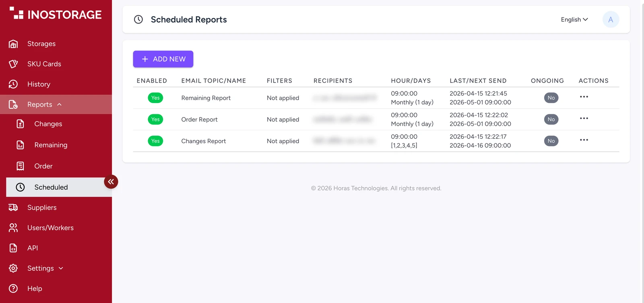Screen dimensions: 644x303
Task: Click the History clock icon
Action: pyautogui.click(x=13, y=84)
